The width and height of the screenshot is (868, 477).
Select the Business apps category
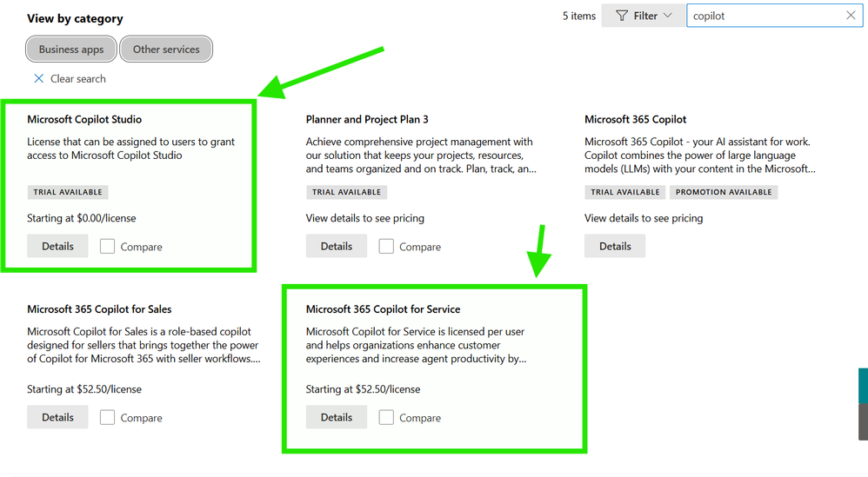point(70,50)
